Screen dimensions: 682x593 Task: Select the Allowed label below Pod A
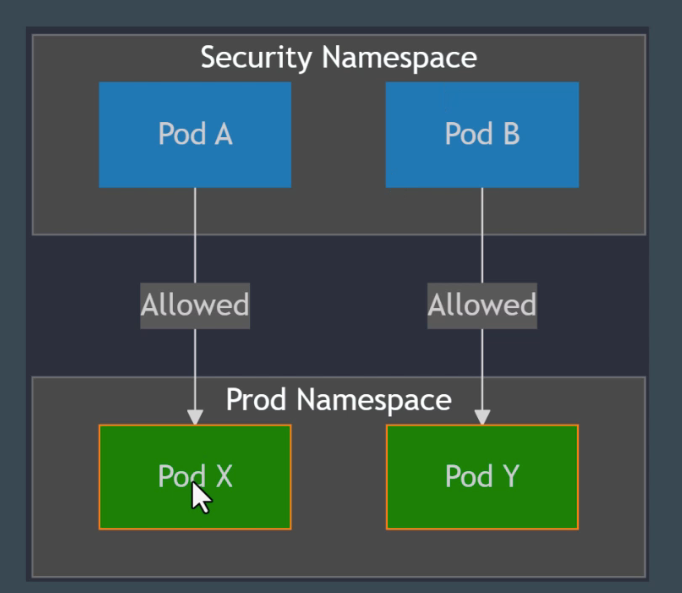195,305
